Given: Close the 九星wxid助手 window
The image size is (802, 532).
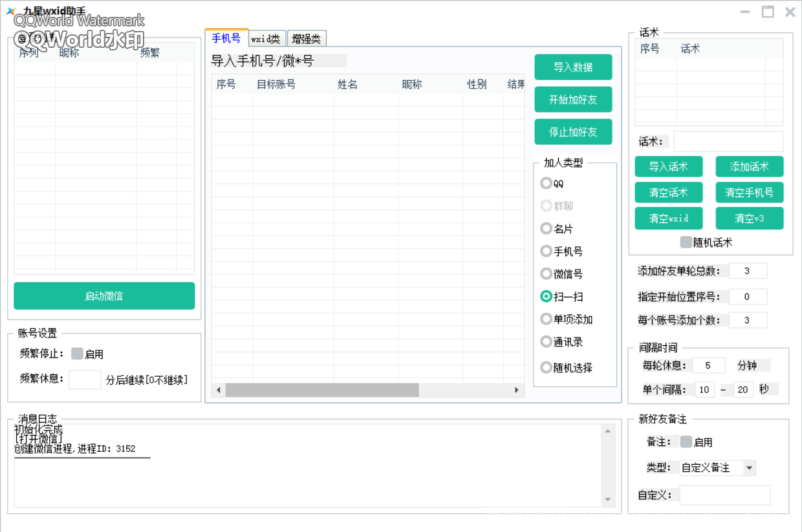Looking at the screenshot, I should (x=790, y=12).
